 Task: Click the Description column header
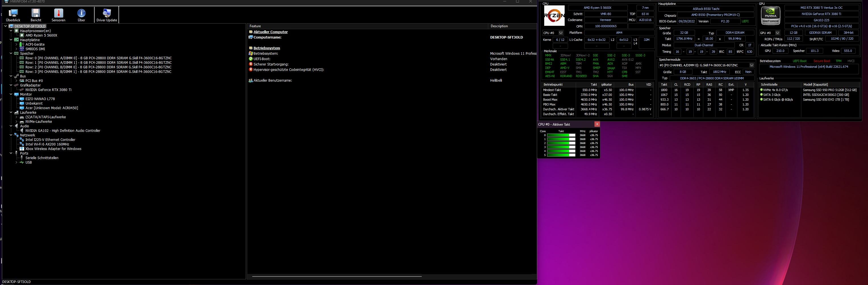[x=512, y=26]
